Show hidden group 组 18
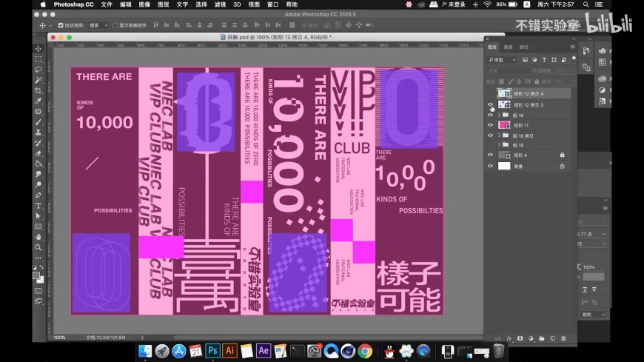 pos(490,145)
